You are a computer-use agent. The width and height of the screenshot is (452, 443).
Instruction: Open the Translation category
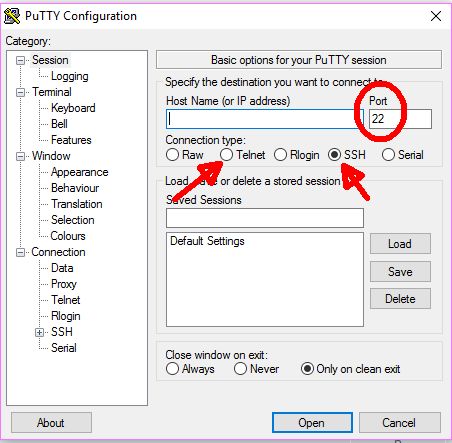click(x=77, y=204)
